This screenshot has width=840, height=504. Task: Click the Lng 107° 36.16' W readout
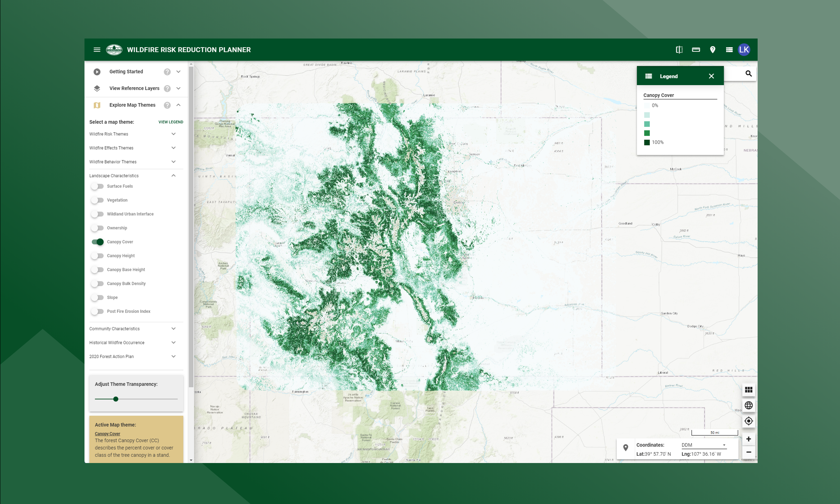[701, 454]
